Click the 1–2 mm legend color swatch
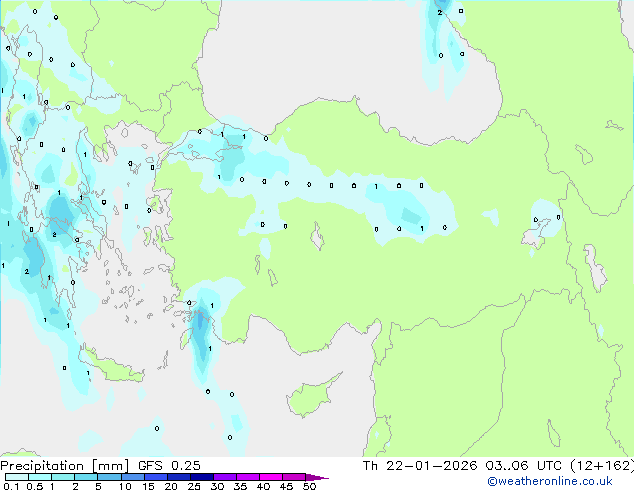This screenshot has width=634, height=490. (x=63, y=477)
